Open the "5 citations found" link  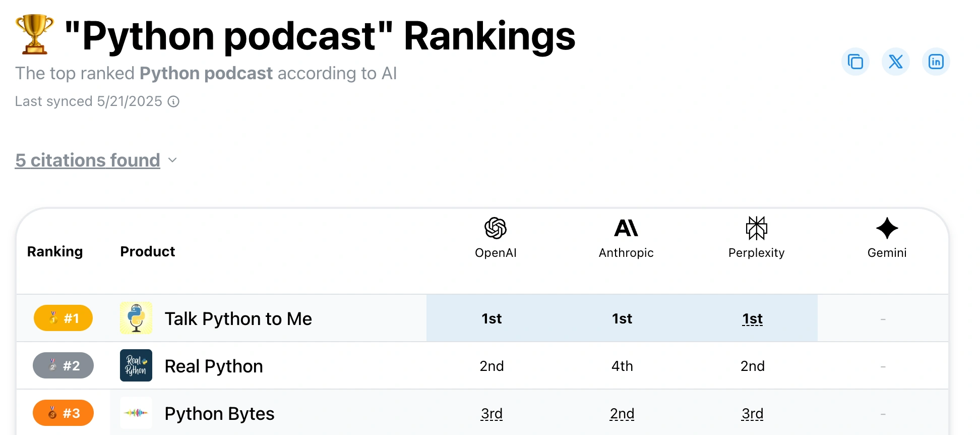tap(88, 160)
